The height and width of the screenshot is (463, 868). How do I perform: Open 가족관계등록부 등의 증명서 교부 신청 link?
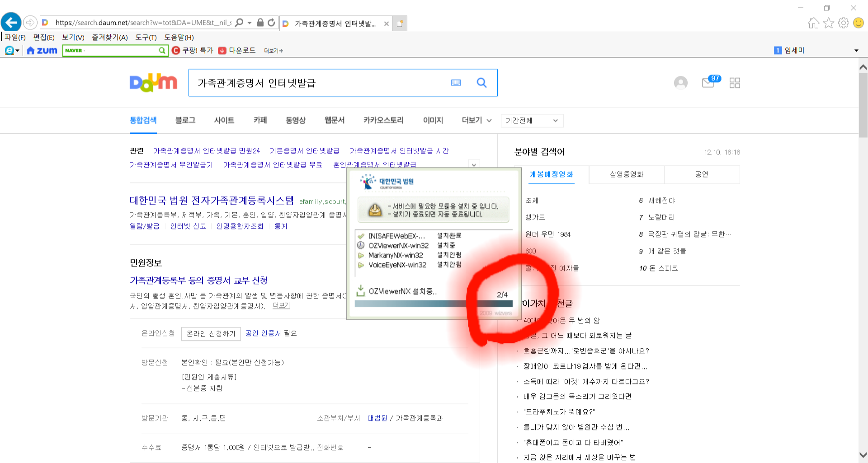[198, 281]
